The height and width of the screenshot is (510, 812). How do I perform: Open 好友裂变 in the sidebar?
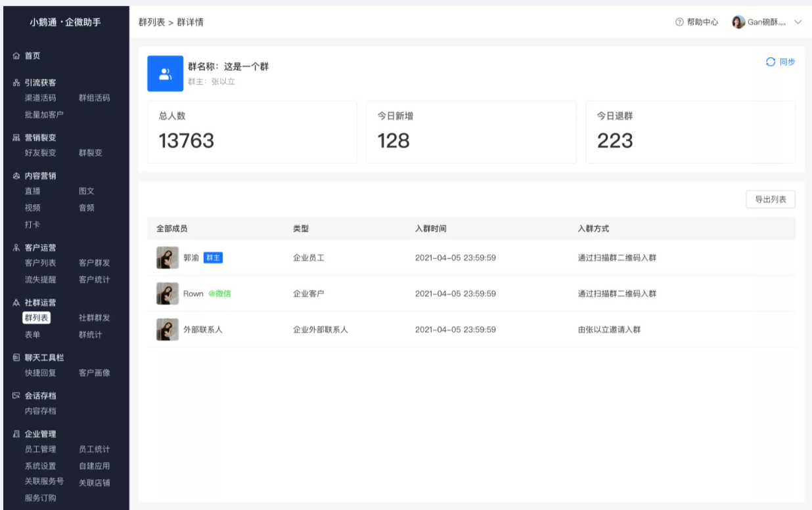click(41, 153)
